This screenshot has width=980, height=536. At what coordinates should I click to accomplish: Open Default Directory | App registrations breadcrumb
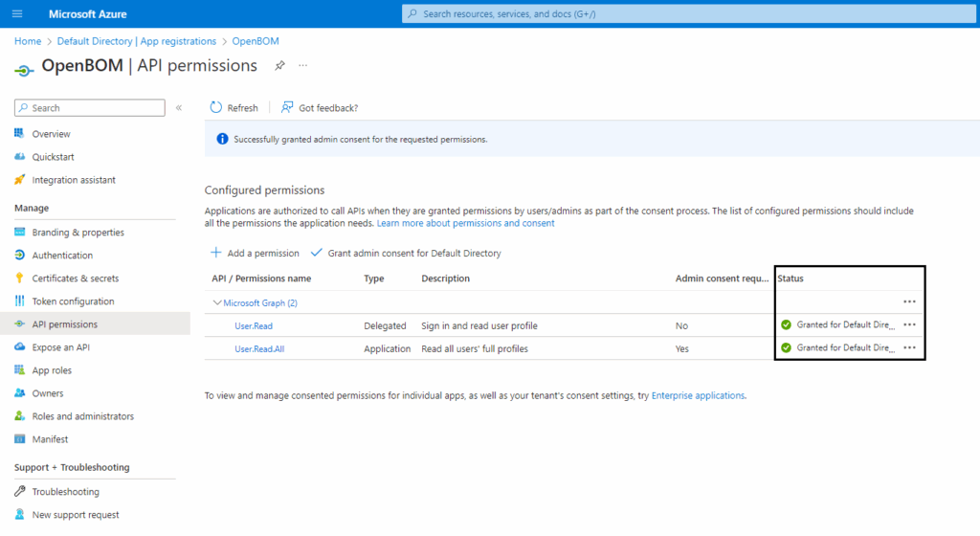(x=136, y=41)
